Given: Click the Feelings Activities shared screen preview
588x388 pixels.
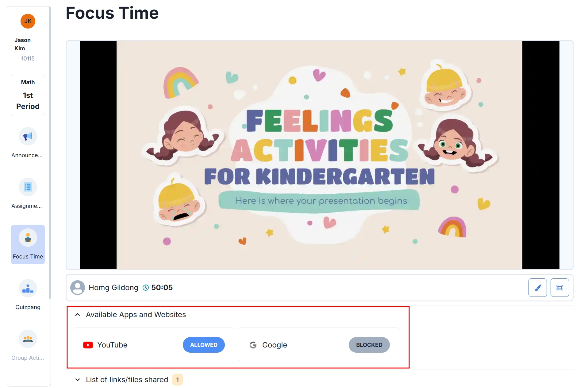Looking at the screenshot, I should click(319, 155).
